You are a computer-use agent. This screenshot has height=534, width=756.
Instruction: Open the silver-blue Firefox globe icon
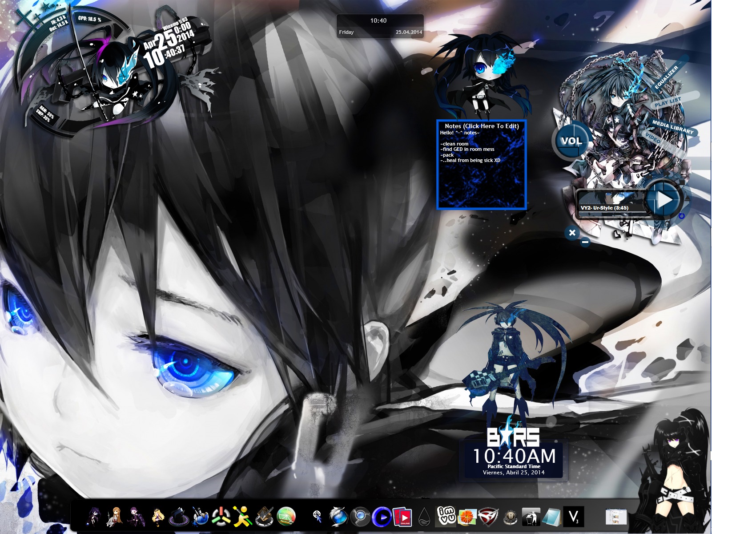(x=338, y=517)
